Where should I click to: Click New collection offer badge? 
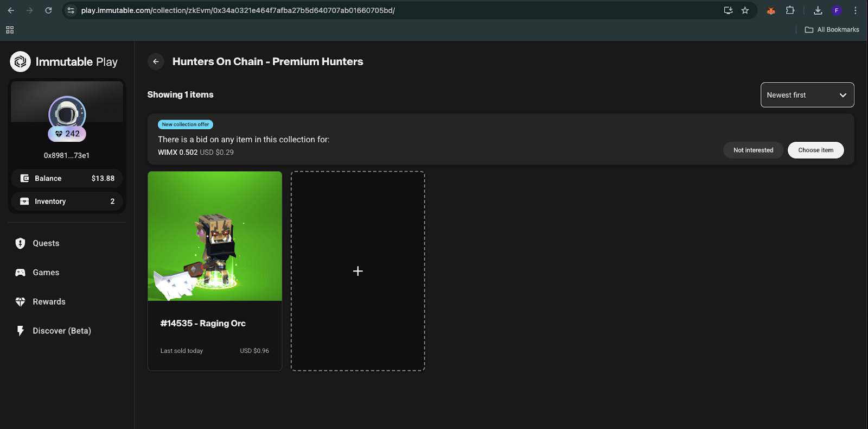pos(186,124)
